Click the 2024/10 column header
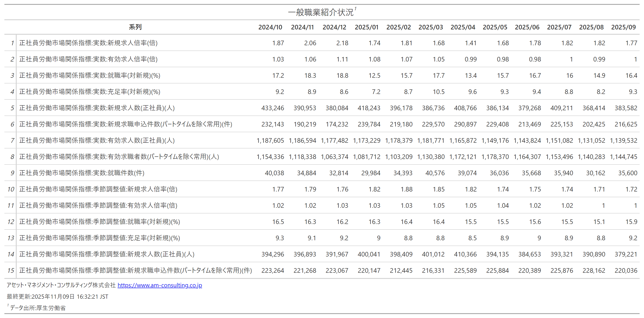This screenshot has width=644, height=318. (270, 27)
